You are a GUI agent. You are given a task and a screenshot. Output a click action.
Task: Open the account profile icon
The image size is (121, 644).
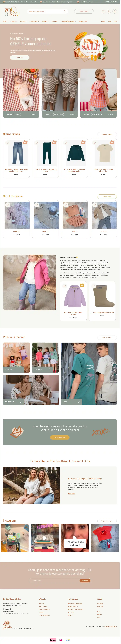click(109, 11)
